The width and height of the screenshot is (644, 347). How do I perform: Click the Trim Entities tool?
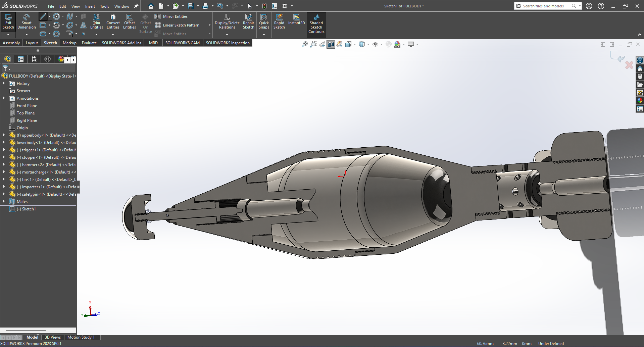[x=97, y=22]
